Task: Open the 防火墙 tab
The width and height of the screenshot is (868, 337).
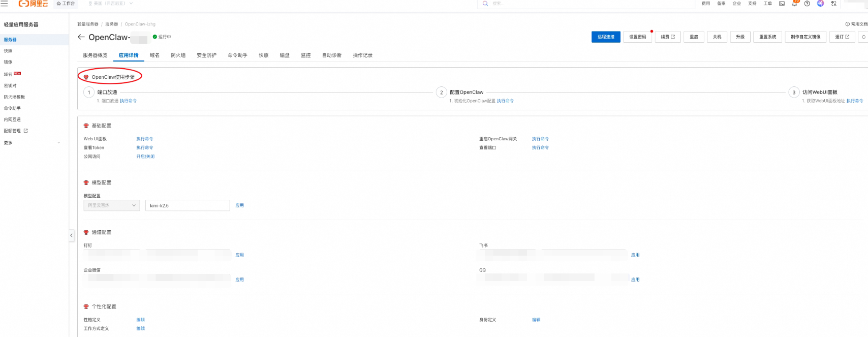Action: point(178,55)
